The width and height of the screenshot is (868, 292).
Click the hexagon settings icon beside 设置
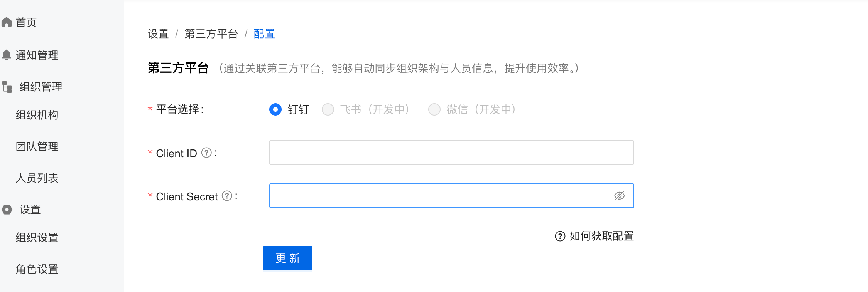7,210
